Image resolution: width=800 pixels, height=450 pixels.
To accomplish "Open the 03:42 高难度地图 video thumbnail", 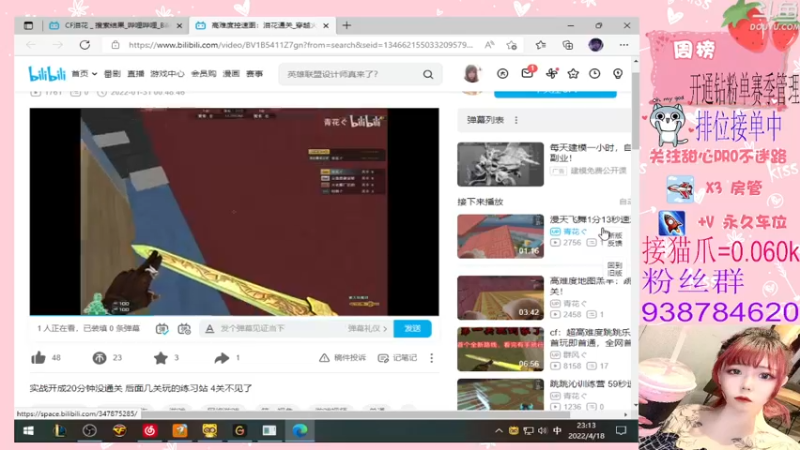I will [x=501, y=298].
